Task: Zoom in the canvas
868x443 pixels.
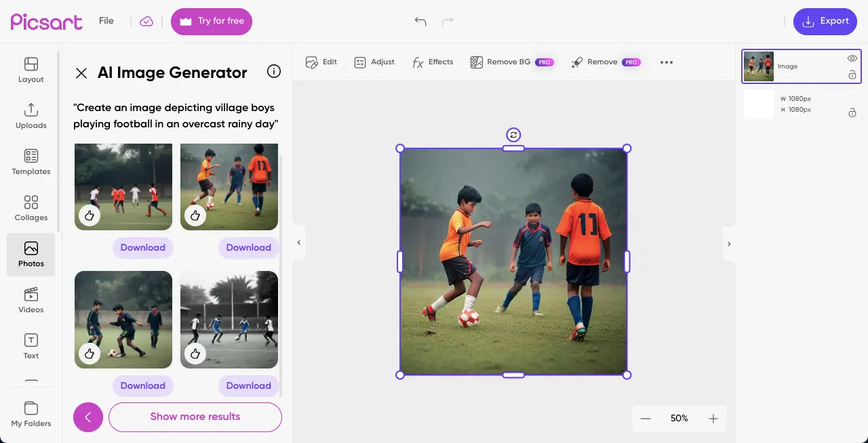Action: (713, 419)
